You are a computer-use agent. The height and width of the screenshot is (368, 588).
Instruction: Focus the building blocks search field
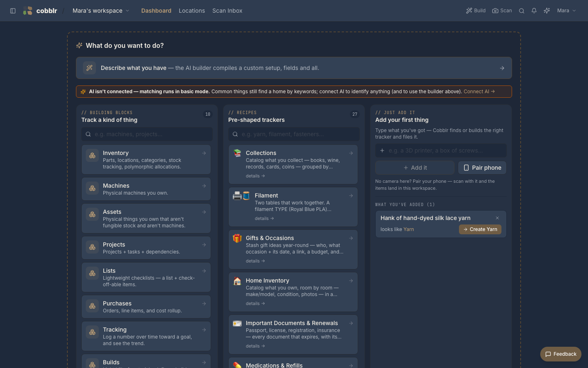tap(147, 134)
